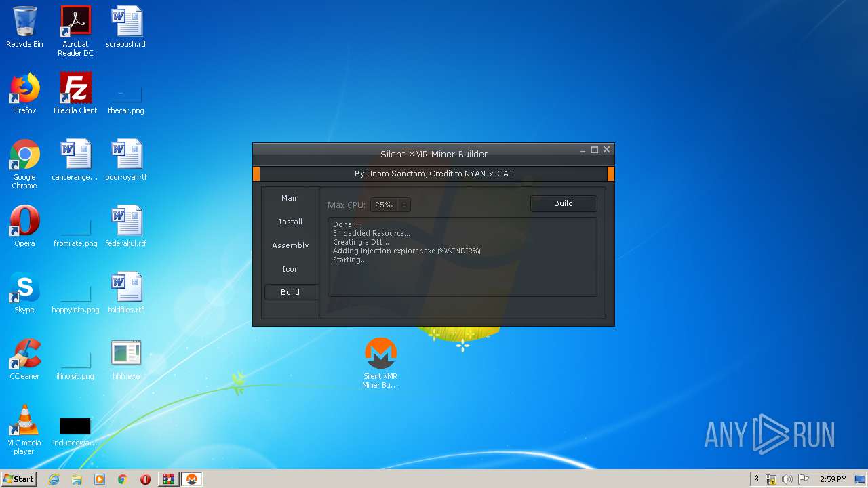This screenshot has width=868, height=488.
Task: Launch Skype from desktop shortcut
Action: pos(24,293)
